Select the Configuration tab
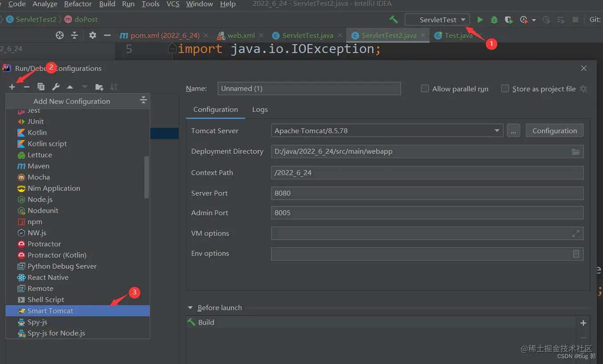 point(216,109)
